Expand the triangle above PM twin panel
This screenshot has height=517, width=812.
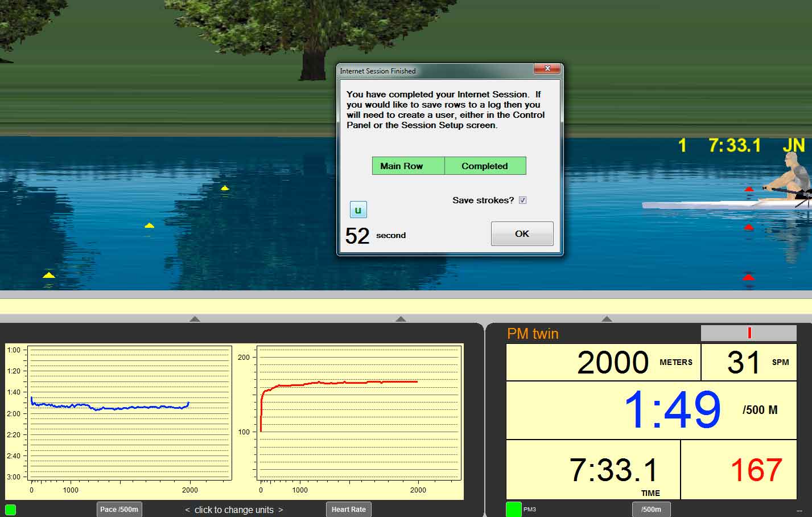coord(607,319)
